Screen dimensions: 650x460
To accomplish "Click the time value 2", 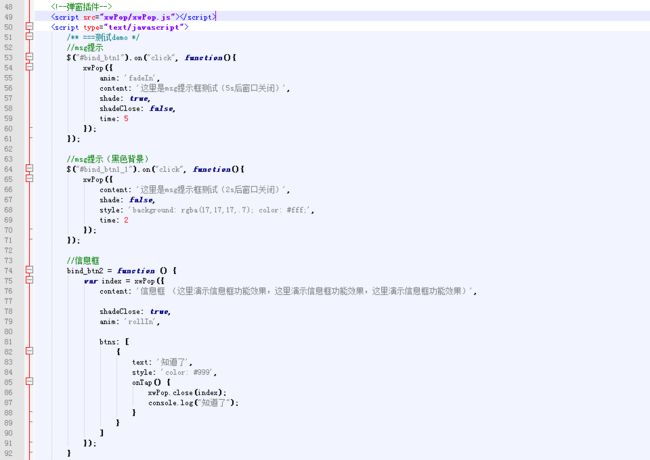I will click(126, 220).
